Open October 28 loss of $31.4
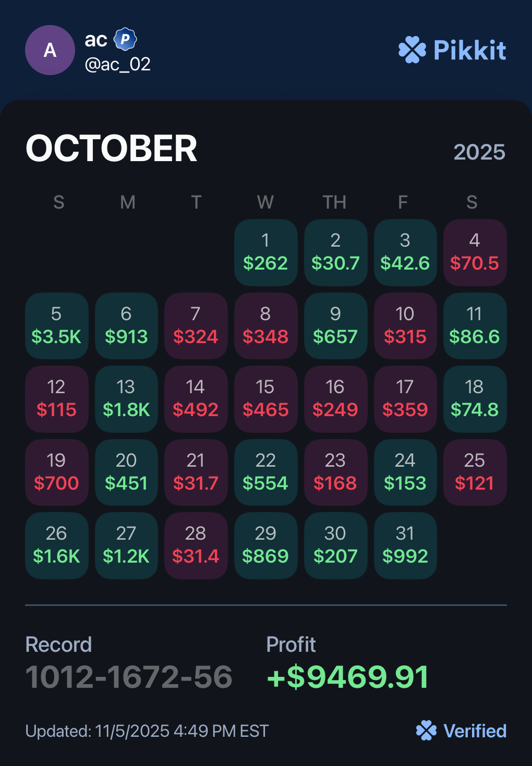The width and height of the screenshot is (532, 766). pyautogui.click(x=196, y=545)
